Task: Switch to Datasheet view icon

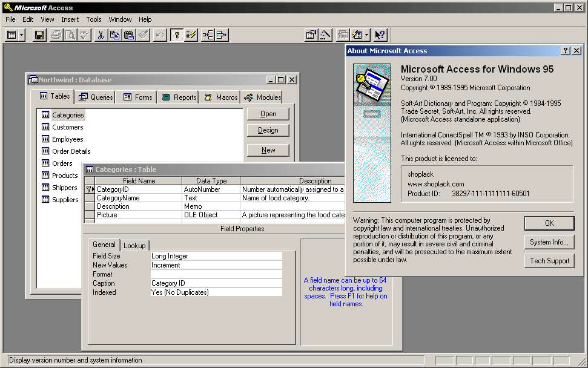Action: (12, 35)
